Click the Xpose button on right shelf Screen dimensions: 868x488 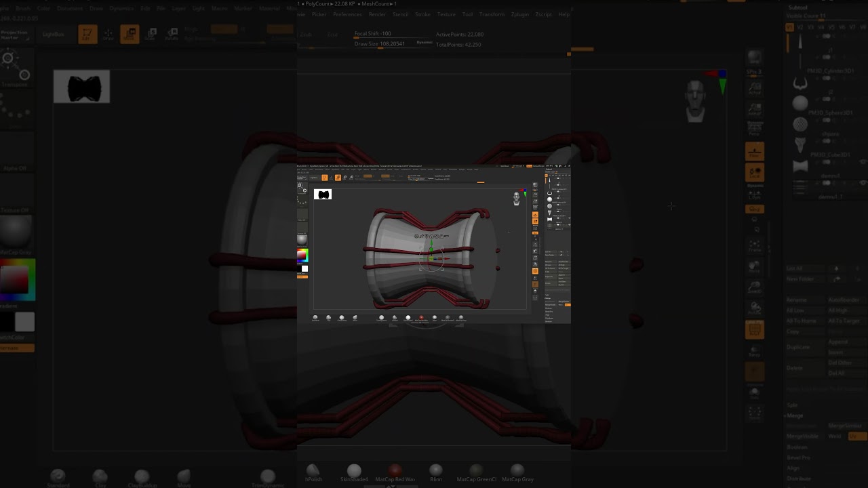pyautogui.click(x=754, y=413)
